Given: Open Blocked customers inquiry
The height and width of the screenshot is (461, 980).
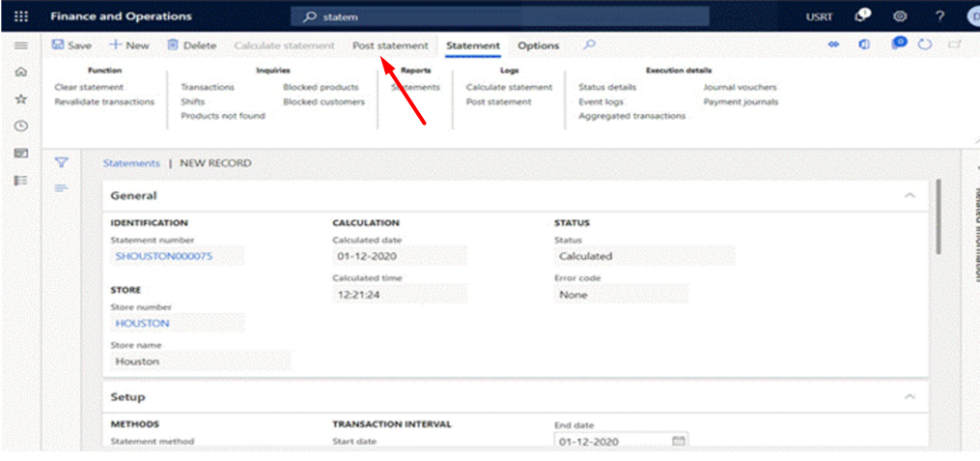Looking at the screenshot, I should [x=323, y=101].
